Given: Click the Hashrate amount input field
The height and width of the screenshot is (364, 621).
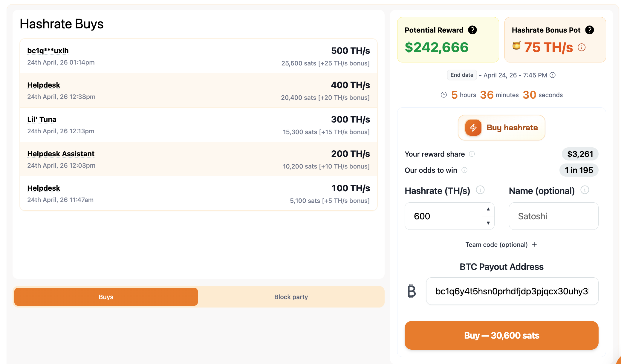Looking at the screenshot, I should pos(443,216).
